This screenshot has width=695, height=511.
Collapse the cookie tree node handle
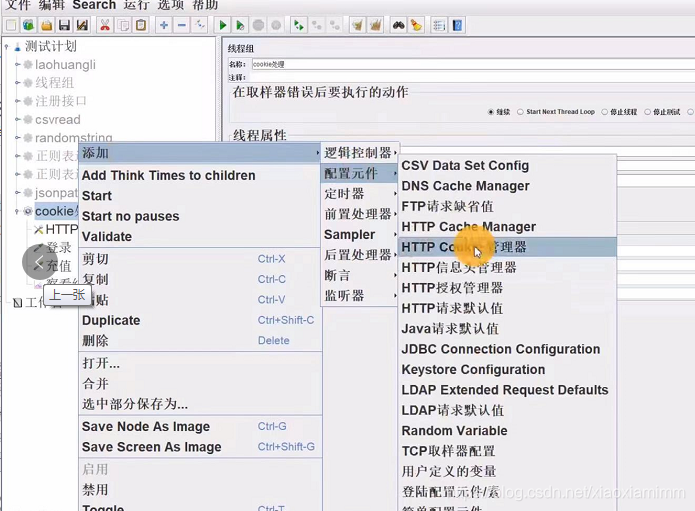coord(17,211)
